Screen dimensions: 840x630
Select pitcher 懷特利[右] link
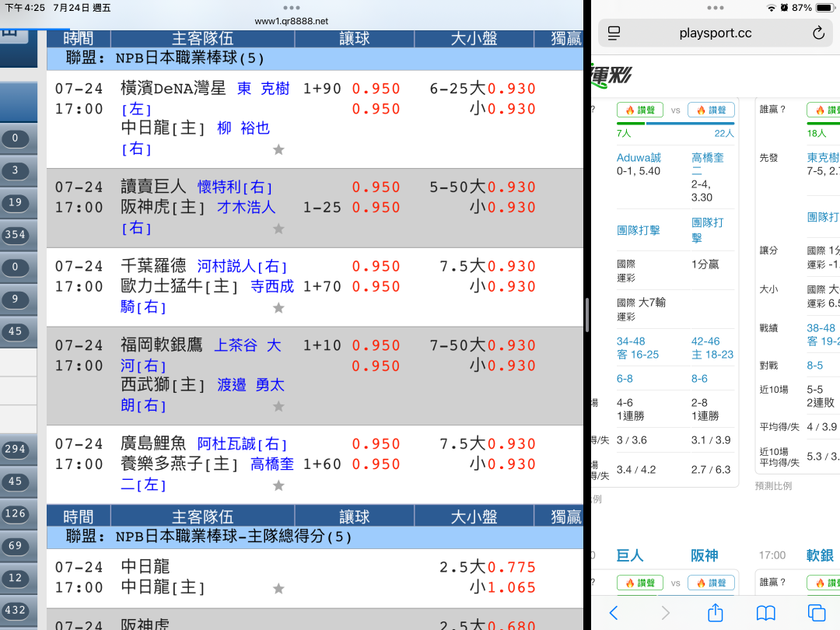pyautogui.click(x=235, y=187)
